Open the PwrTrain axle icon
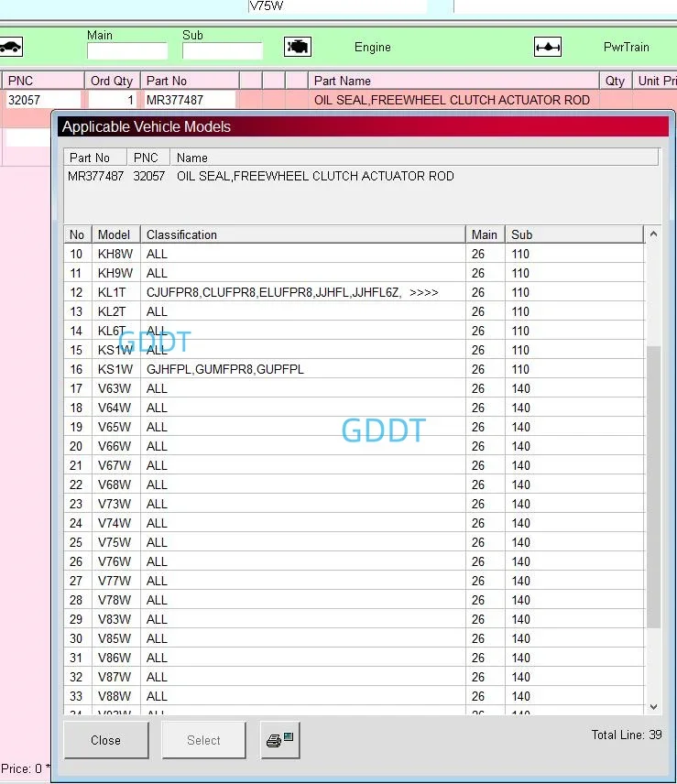 click(548, 47)
